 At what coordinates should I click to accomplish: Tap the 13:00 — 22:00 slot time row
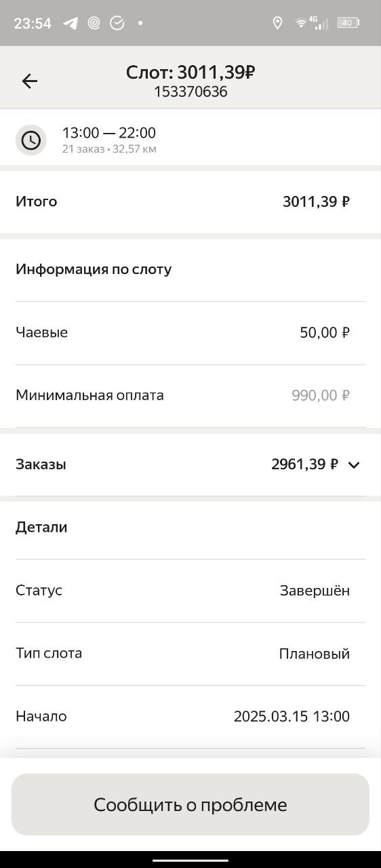click(x=190, y=140)
